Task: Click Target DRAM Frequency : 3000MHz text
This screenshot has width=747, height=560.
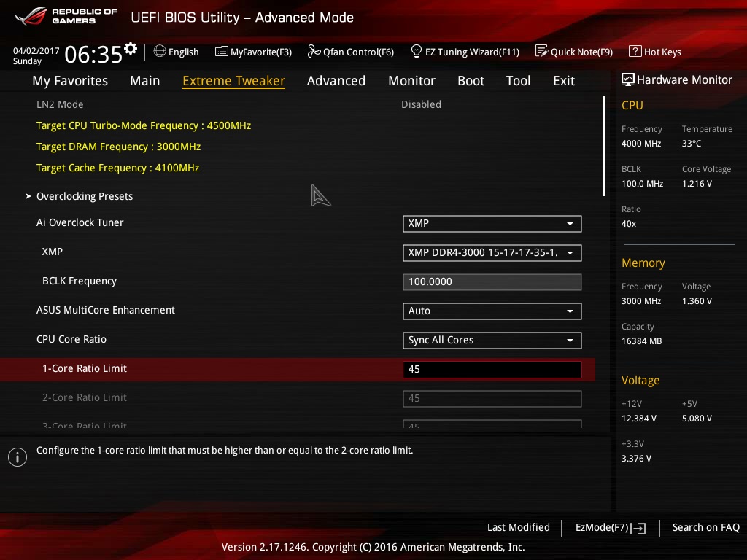Action: coord(118,147)
